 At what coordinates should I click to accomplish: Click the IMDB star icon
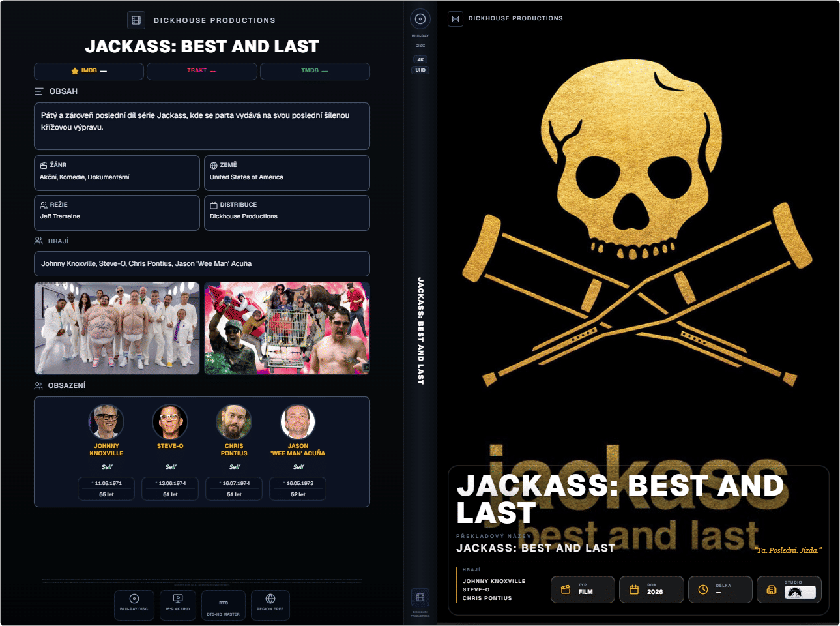75,71
